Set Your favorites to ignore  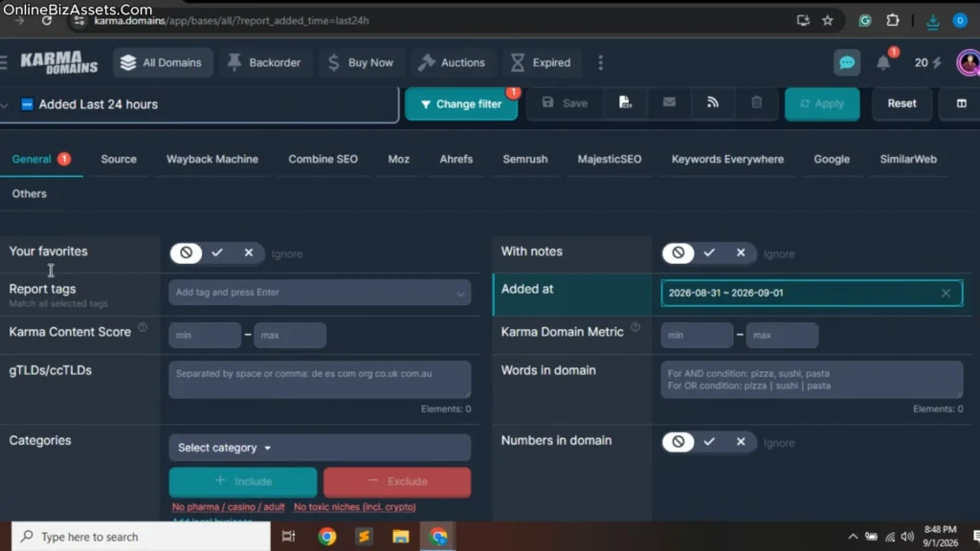pyautogui.click(x=187, y=253)
